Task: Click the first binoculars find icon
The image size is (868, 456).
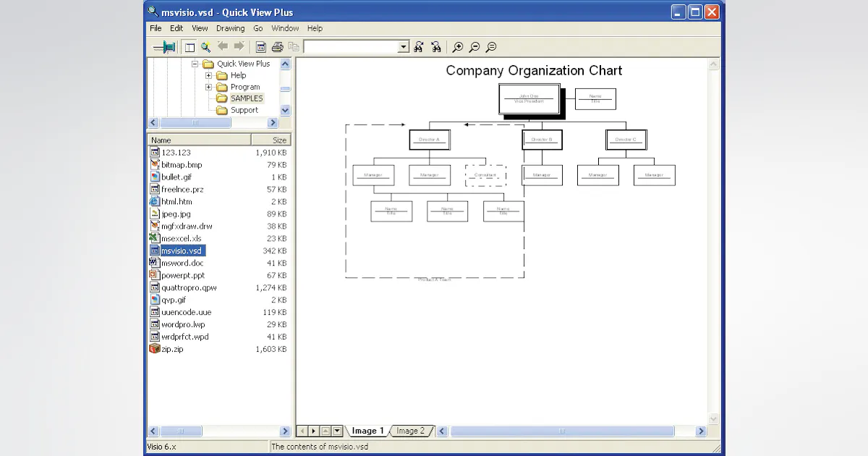Action: point(419,47)
